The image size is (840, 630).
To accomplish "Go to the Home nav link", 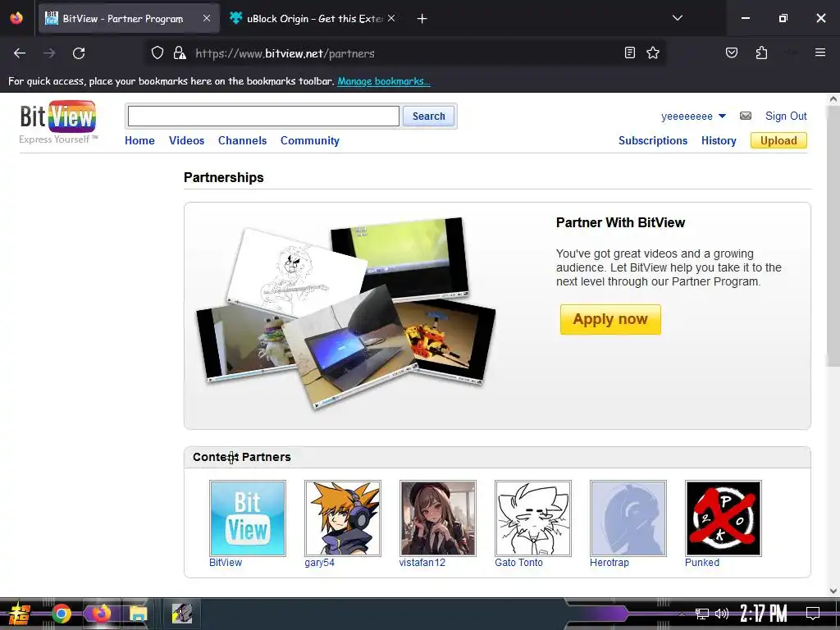I will pos(139,140).
